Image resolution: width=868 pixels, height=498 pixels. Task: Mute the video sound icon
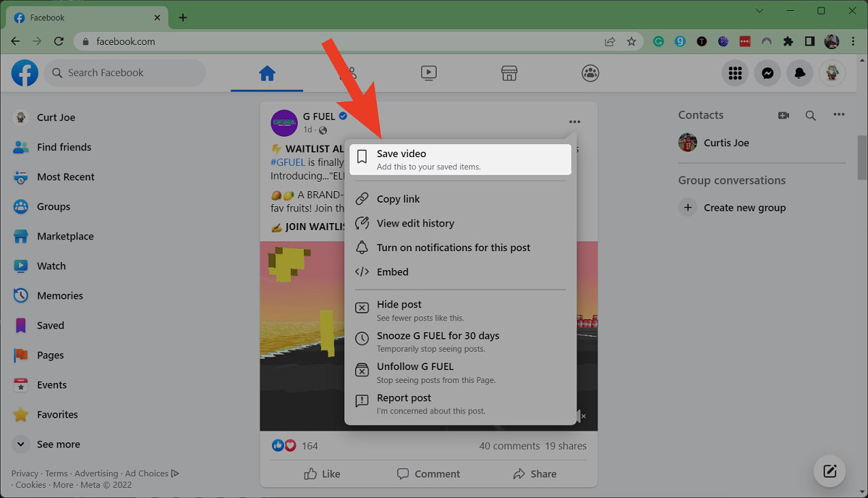coord(580,416)
